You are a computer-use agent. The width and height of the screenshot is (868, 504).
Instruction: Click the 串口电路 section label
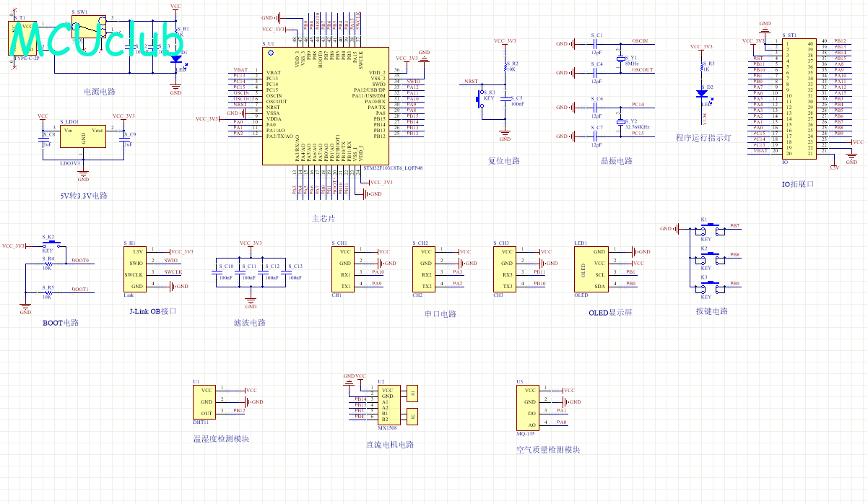(440, 314)
